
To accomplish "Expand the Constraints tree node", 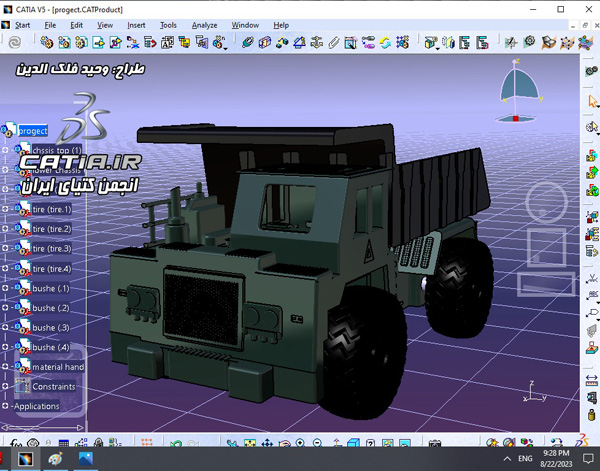I will (5, 386).
